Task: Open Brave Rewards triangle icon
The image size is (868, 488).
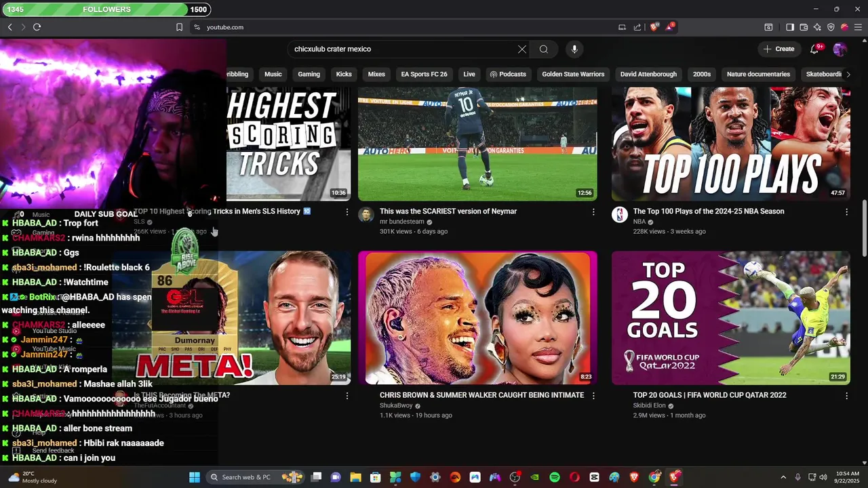Action: click(x=671, y=27)
